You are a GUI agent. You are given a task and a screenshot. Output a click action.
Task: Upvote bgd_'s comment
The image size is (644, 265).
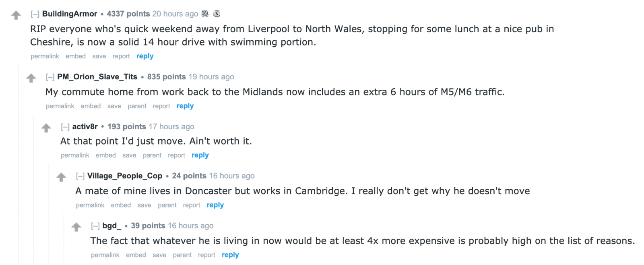coord(76,227)
